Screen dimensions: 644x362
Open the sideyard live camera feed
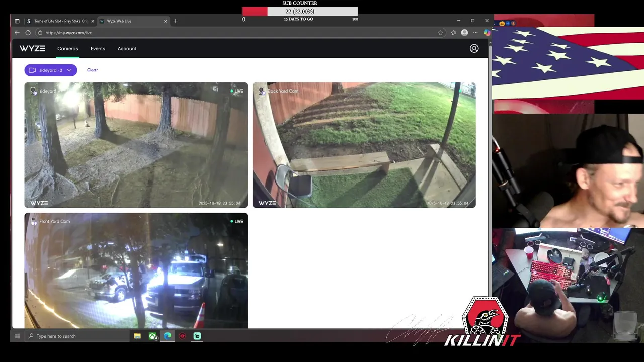[x=136, y=145]
